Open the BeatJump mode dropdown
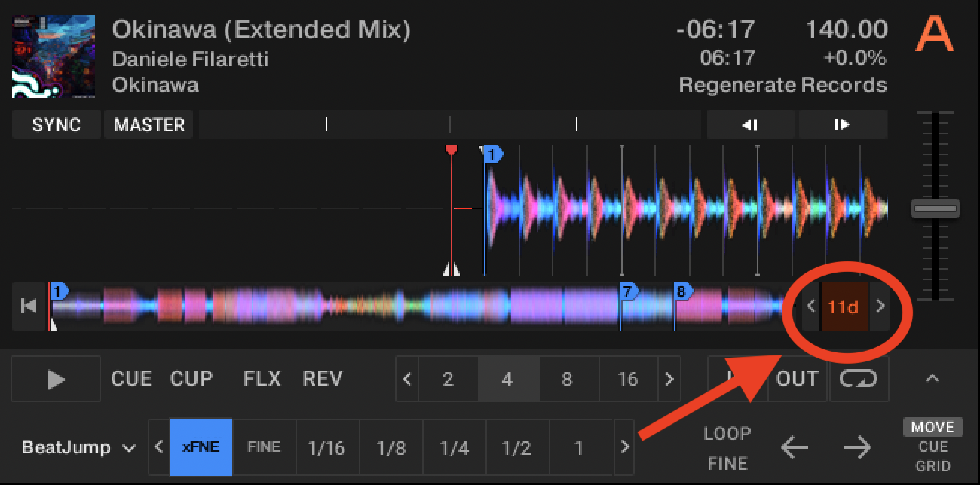The height and width of the screenshot is (485, 980). 79,448
